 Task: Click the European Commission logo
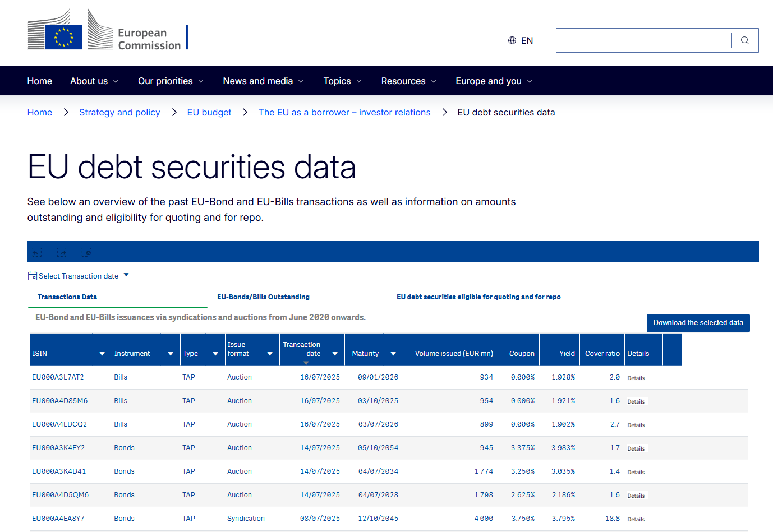point(108,29)
